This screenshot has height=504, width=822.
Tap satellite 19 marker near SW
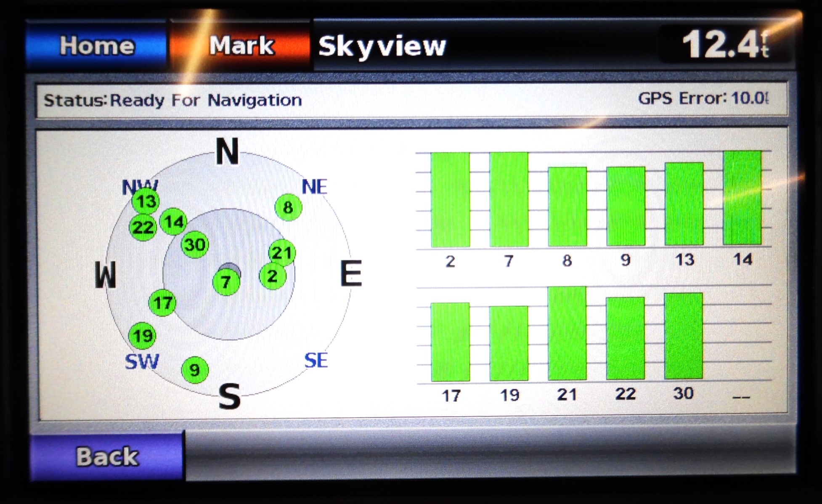(x=142, y=336)
